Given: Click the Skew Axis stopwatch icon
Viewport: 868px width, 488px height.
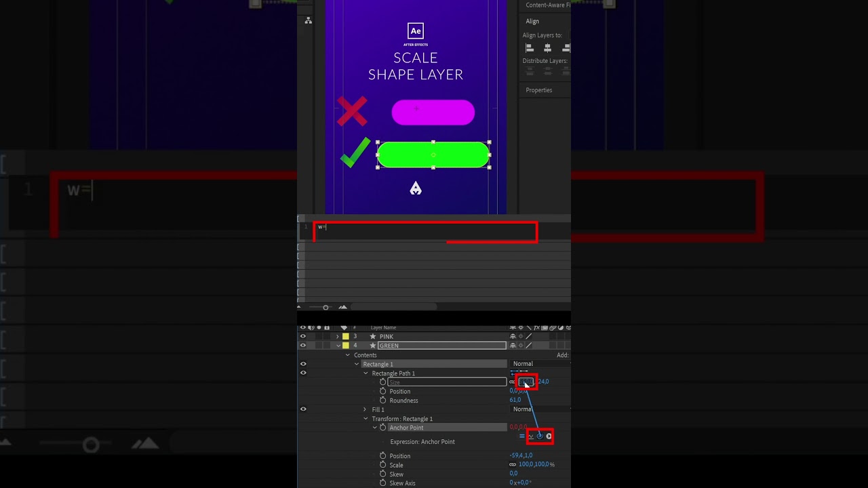Looking at the screenshot, I should pos(382,483).
